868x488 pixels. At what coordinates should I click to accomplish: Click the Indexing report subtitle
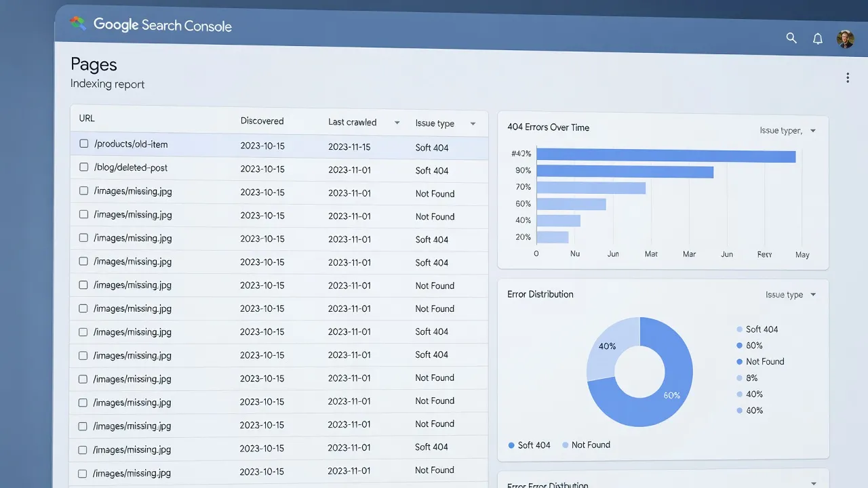[x=107, y=84]
